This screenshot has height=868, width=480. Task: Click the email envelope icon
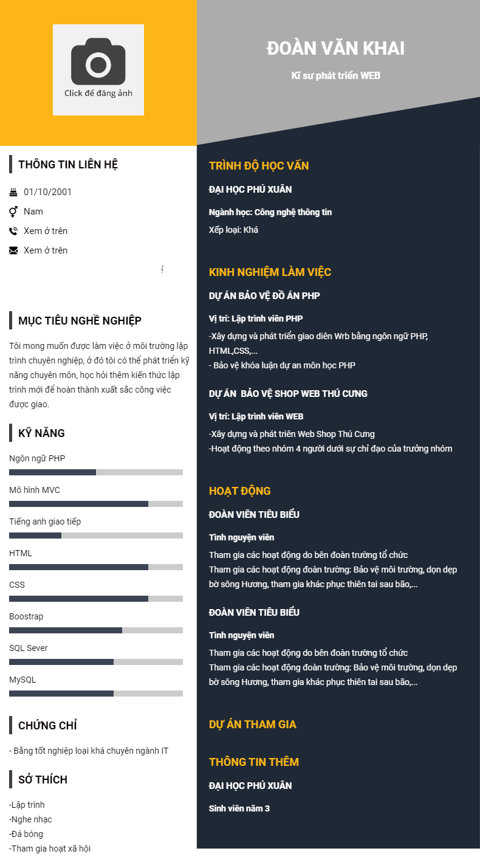tap(13, 250)
